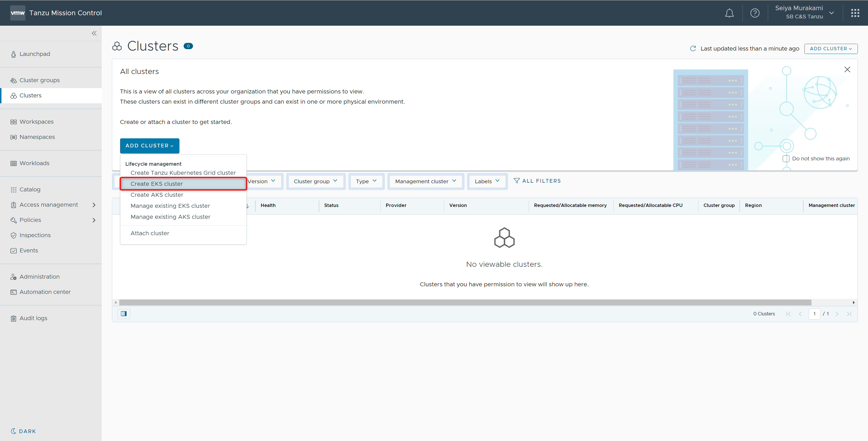Expand the Access management submenu
This screenshot has width=868, height=441.
pos(94,205)
